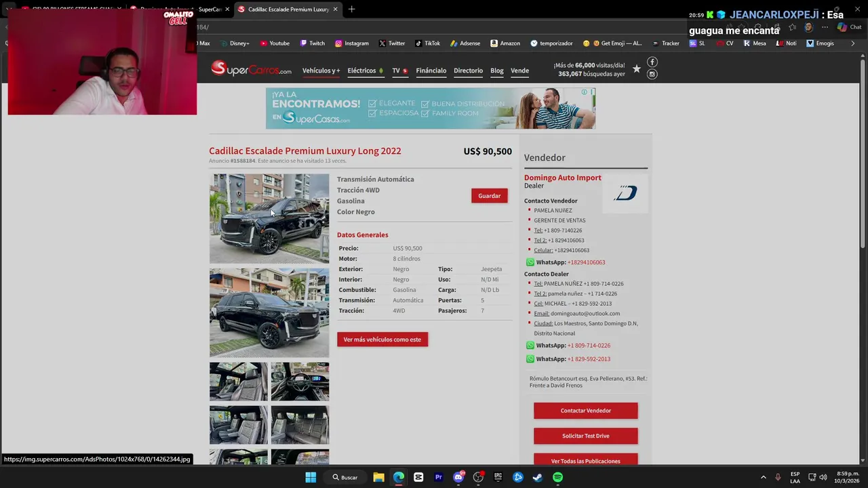
Task: Open the Twitch bookmark
Action: [312, 43]
